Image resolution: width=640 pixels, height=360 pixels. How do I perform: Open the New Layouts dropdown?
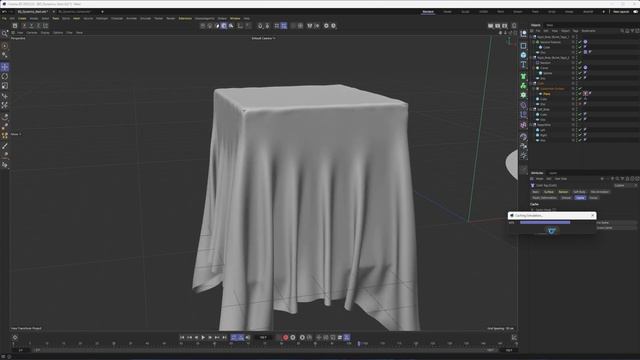point(621,12)
